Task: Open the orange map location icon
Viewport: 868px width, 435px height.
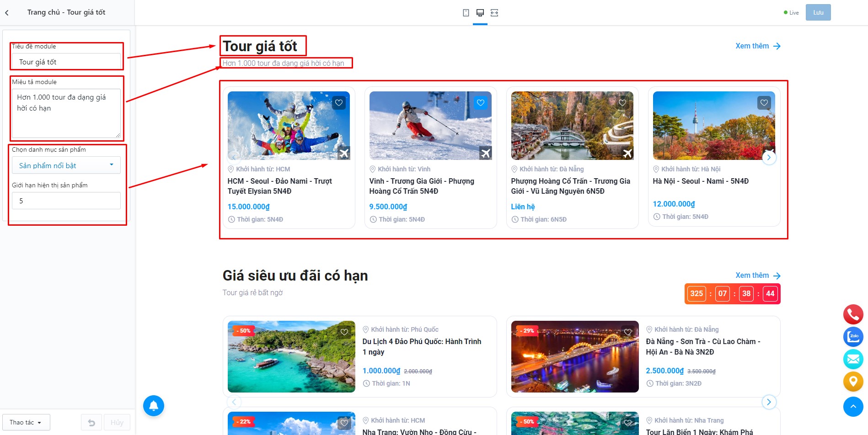Action: click(x=853, y=382)
